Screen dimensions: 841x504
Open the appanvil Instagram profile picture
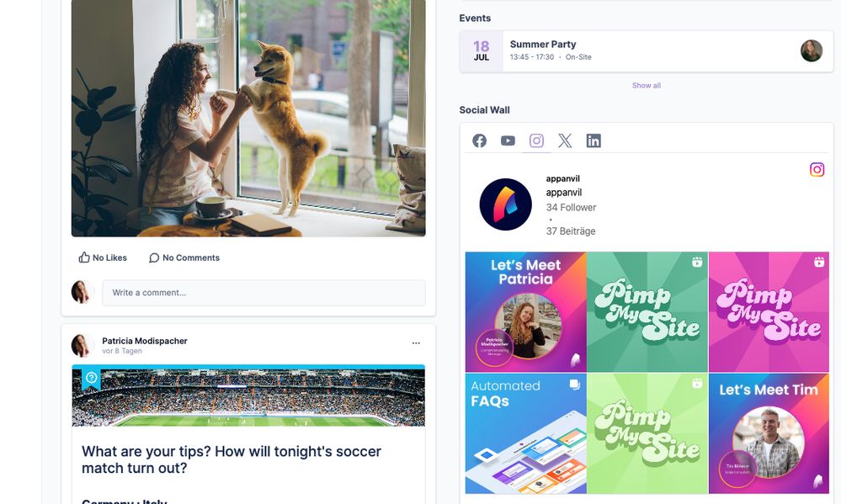pos(505,204)
